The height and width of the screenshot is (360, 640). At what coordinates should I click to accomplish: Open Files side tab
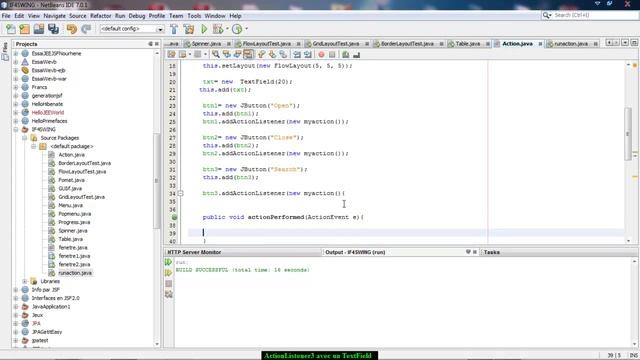click(x=5, y=51)
